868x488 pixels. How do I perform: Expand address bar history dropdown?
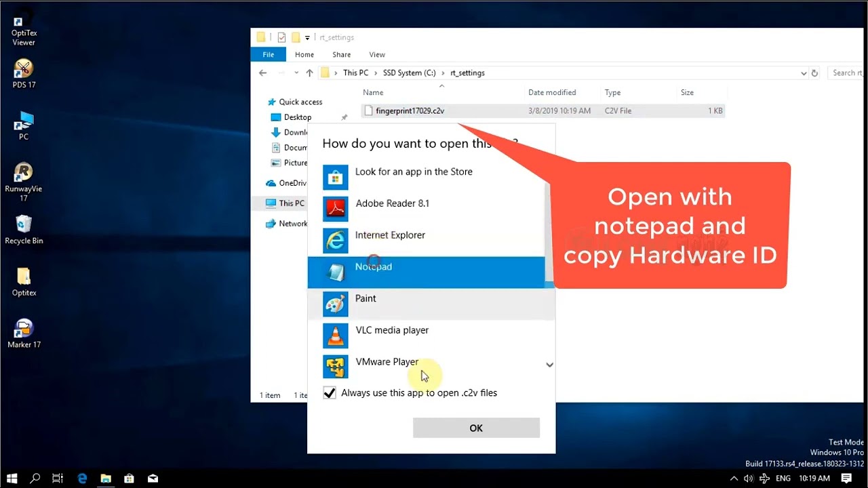[804, 73]
